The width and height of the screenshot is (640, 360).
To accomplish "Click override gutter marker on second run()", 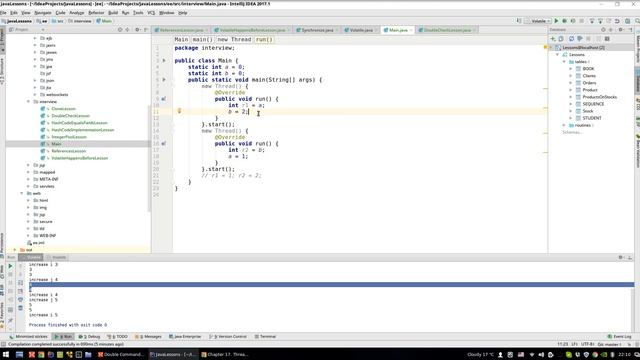I will [163, 144].
